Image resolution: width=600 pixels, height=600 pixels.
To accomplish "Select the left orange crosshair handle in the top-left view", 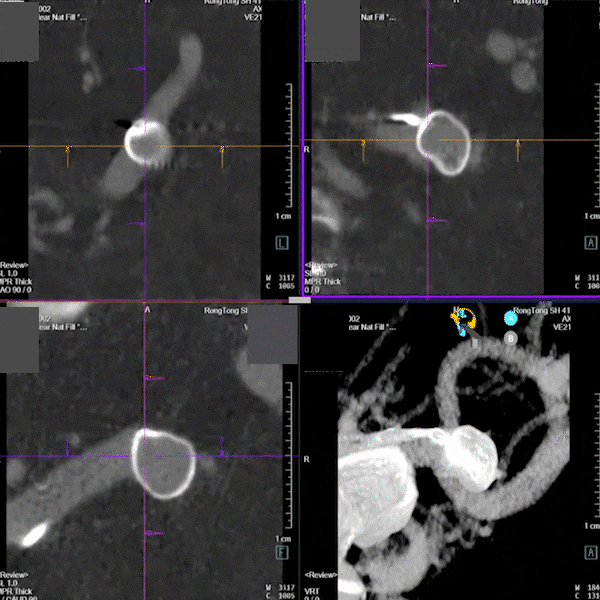I will [68, 156].
